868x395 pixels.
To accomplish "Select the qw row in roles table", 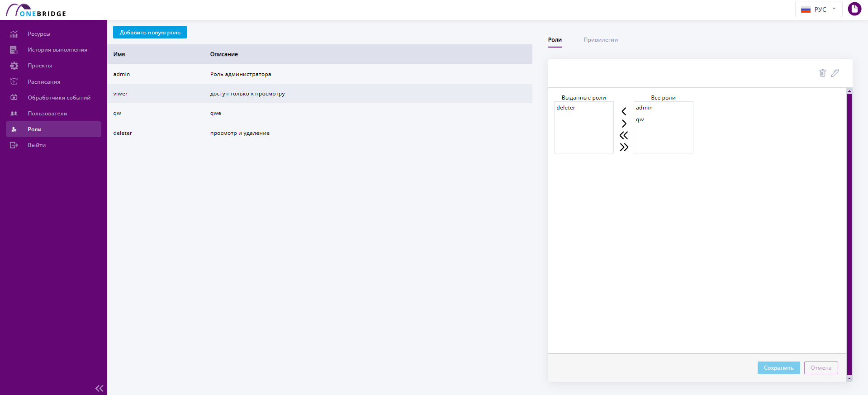I will (x=320, y=113).
